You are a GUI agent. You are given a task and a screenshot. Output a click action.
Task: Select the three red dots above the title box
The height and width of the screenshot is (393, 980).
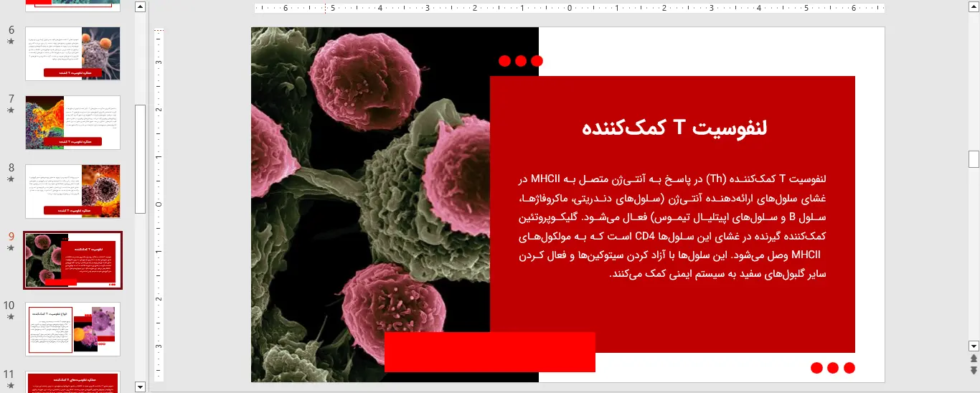click(x=521, y=61)
